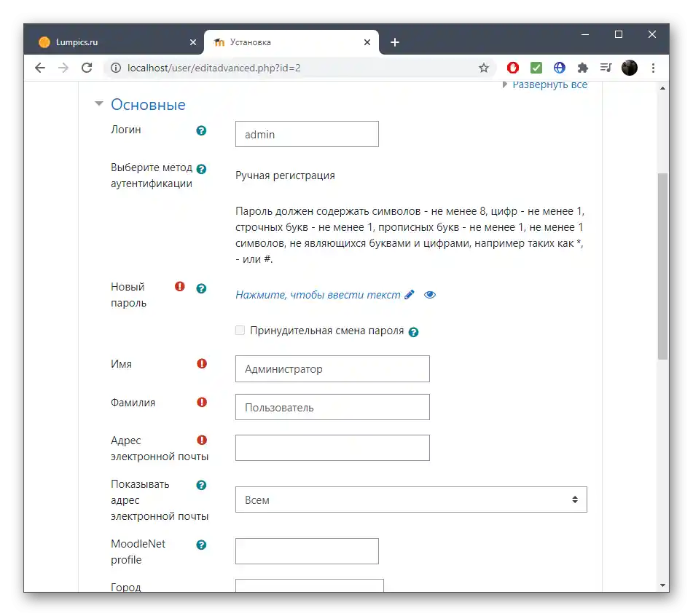Screen dimensions: 693x616
Task: Click the browser forward arrow
Action: tap(63, 68)
